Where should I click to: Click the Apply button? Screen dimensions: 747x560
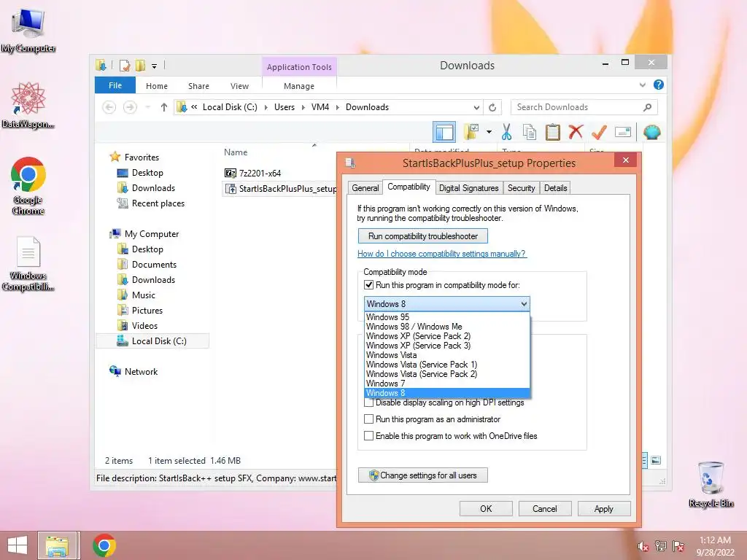[603, 508]
